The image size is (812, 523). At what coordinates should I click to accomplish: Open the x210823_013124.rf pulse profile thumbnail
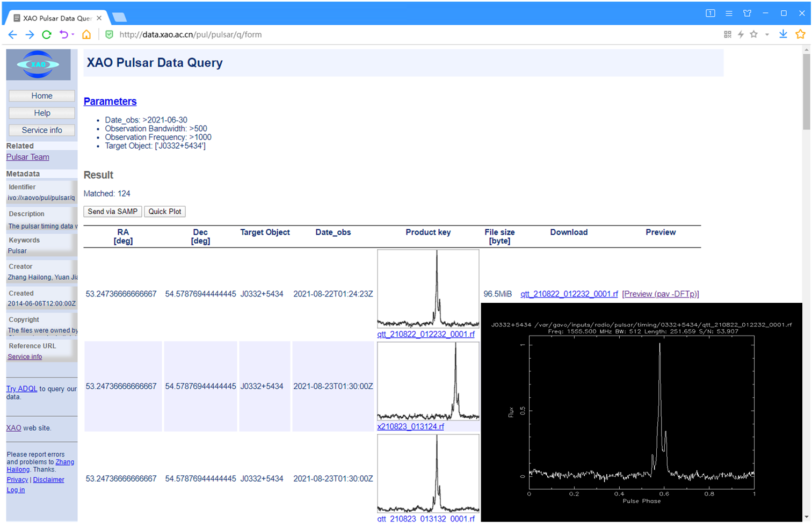coord(428,381)
